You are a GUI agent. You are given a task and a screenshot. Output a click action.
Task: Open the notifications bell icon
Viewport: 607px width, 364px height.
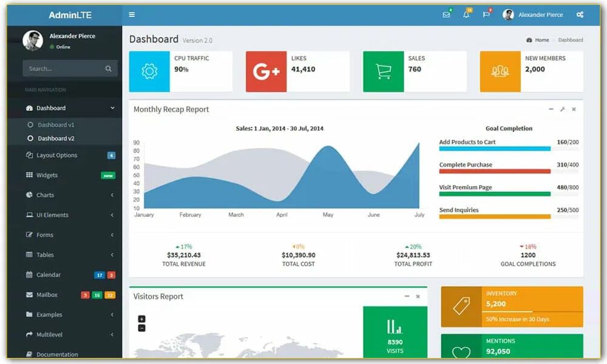pos(466,13)
